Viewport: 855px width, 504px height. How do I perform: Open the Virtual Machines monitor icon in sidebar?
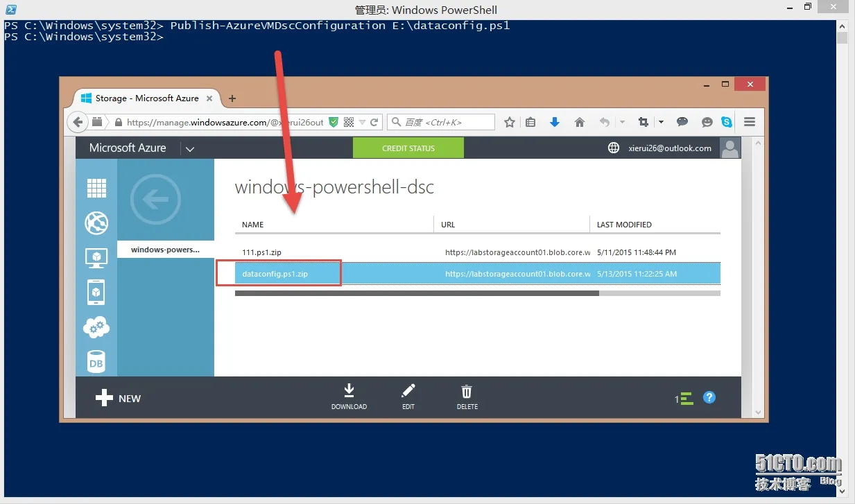tap(96, 257)
